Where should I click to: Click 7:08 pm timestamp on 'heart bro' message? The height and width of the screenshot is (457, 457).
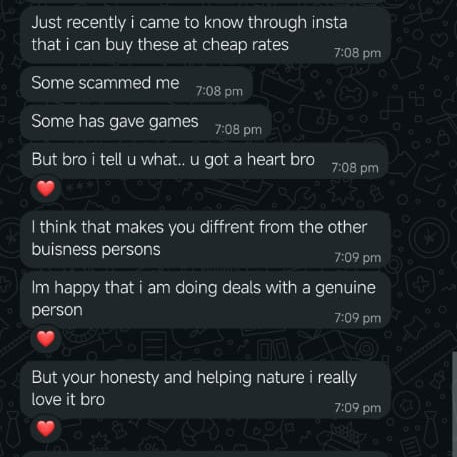(355, 168)
